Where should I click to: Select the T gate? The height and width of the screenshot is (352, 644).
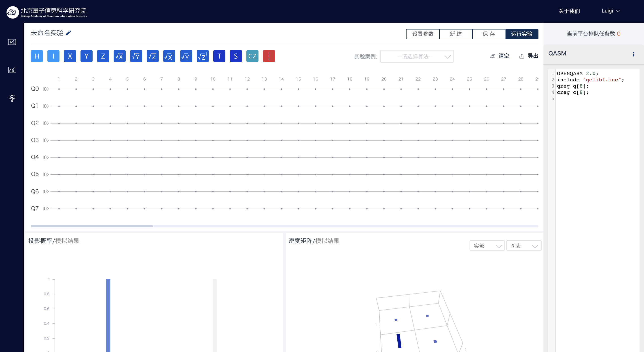point(219,56)
